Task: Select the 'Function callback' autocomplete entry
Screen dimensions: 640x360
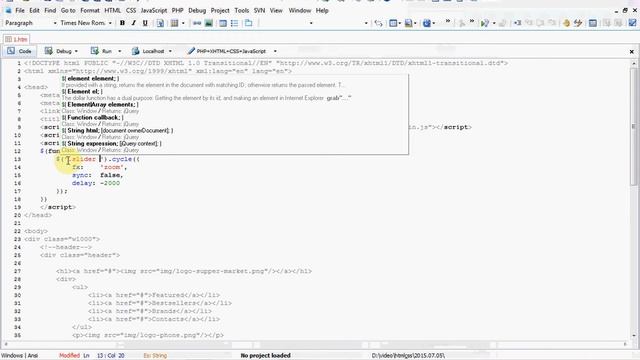Action: [92, 118]
